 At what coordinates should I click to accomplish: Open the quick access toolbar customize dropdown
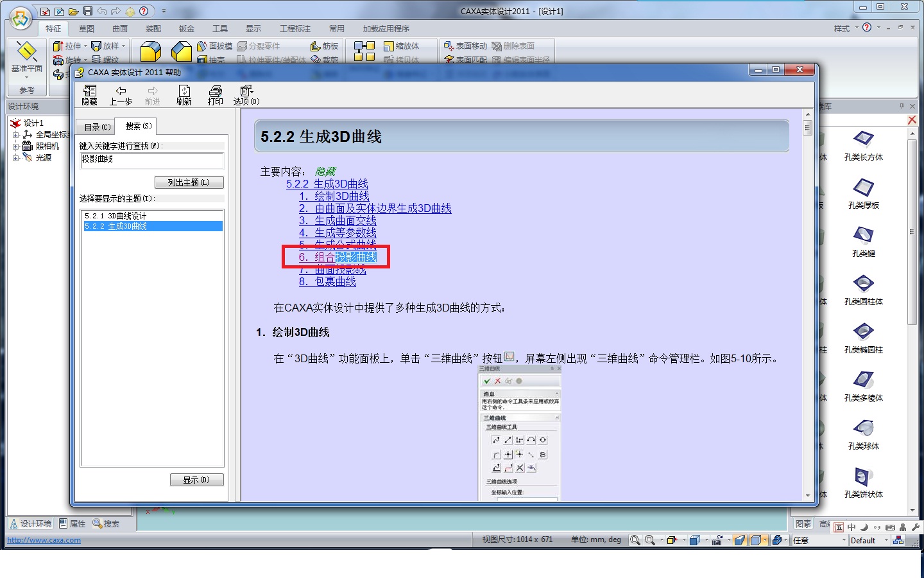pos(164,11)
